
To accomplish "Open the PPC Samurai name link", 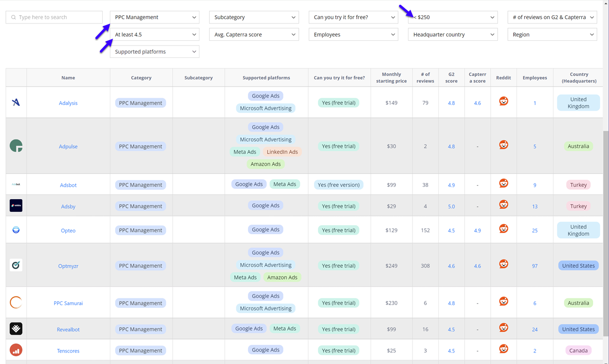I will click(x=68, y=303).
